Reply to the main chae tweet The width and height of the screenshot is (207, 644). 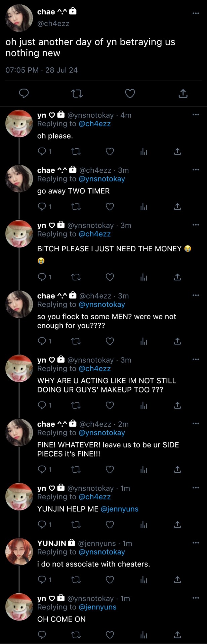[24, 93]
